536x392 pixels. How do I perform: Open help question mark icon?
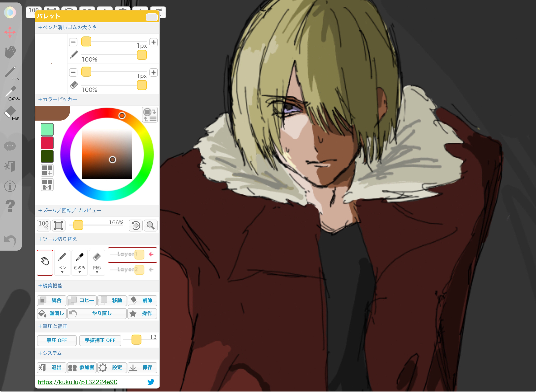[10, 206]
